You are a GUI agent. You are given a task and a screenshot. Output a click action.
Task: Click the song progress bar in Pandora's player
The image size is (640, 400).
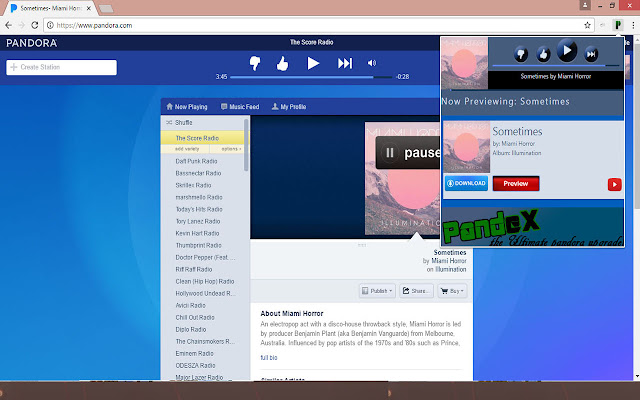click(310, 76)
